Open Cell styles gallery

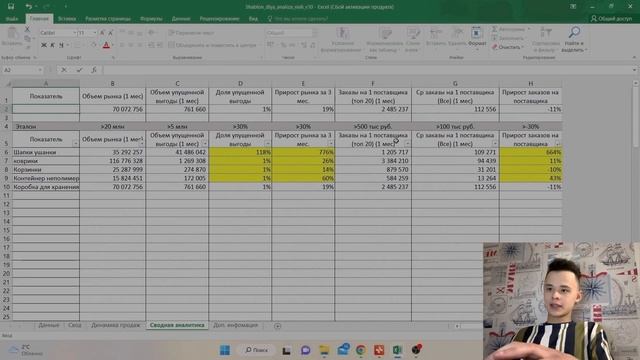pos(412,40)
